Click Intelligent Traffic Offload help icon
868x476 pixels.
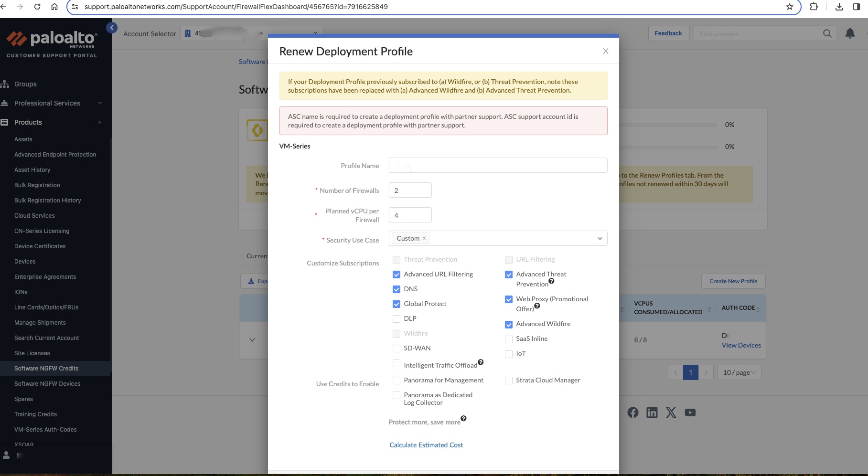click(481, 362)
